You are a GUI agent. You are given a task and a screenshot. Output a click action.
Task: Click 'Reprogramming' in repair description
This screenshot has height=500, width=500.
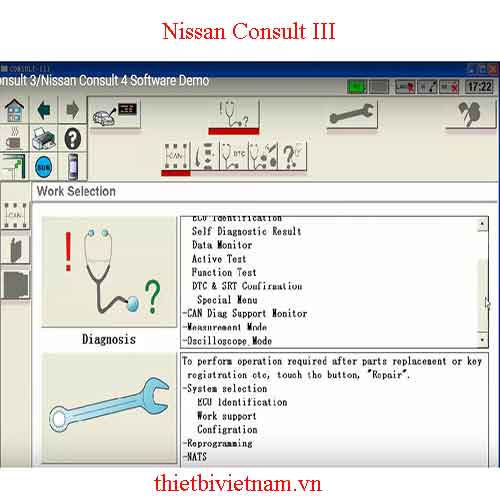point(220,443)
